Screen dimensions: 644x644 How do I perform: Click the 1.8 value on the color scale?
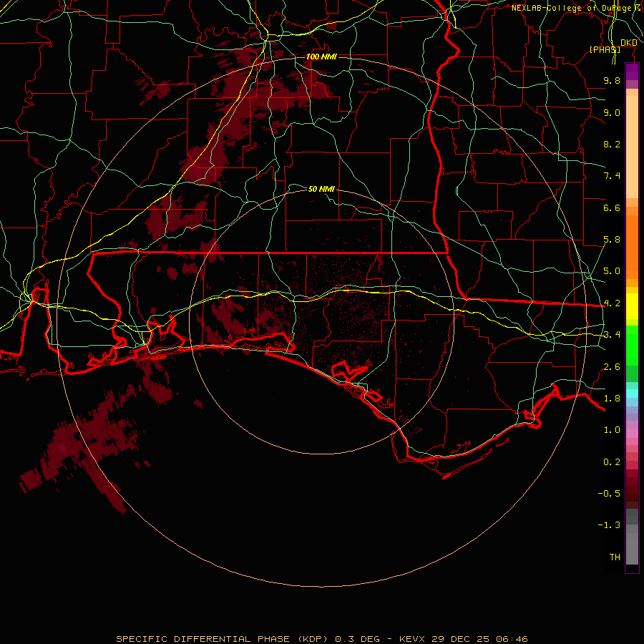(x=612, y=399)
